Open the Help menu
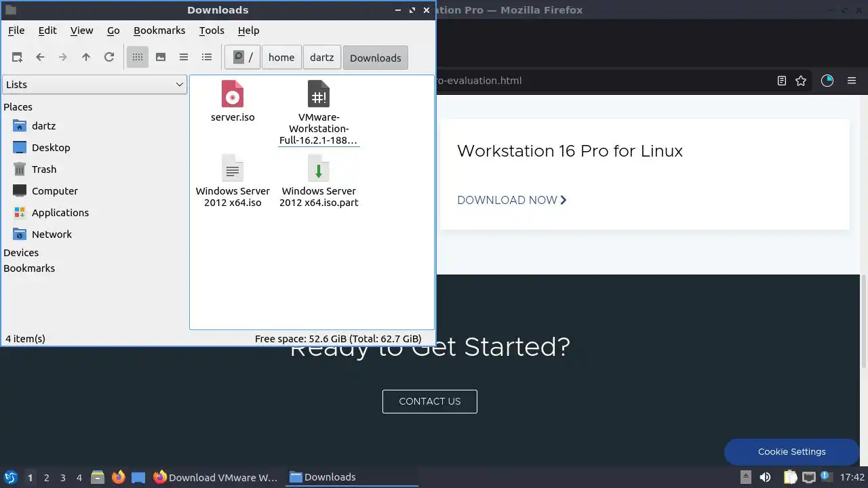 (x=248, y=30)
